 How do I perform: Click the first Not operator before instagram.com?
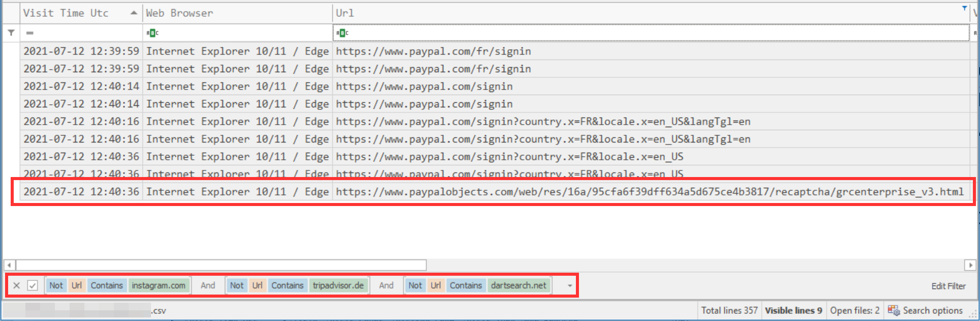pos(56,285)
